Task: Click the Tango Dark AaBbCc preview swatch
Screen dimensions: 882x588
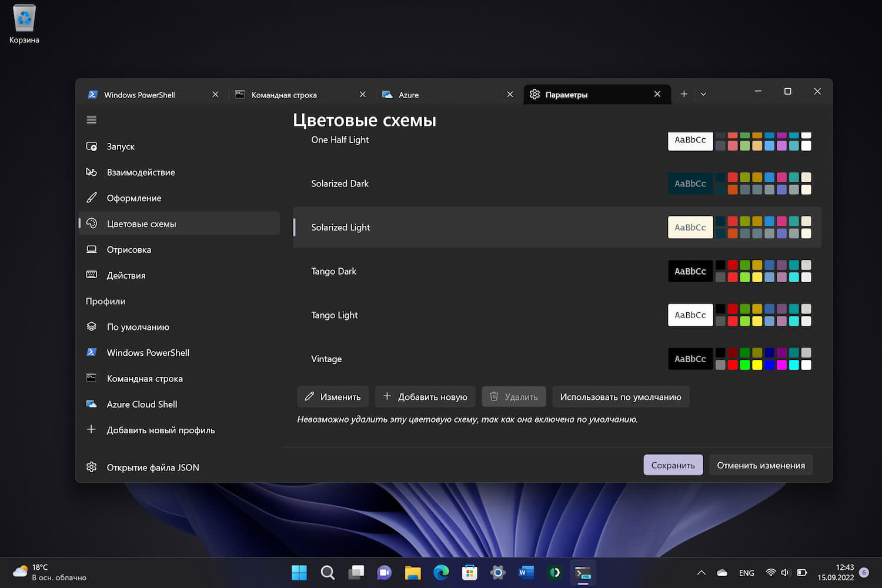Action: [690, 271]
